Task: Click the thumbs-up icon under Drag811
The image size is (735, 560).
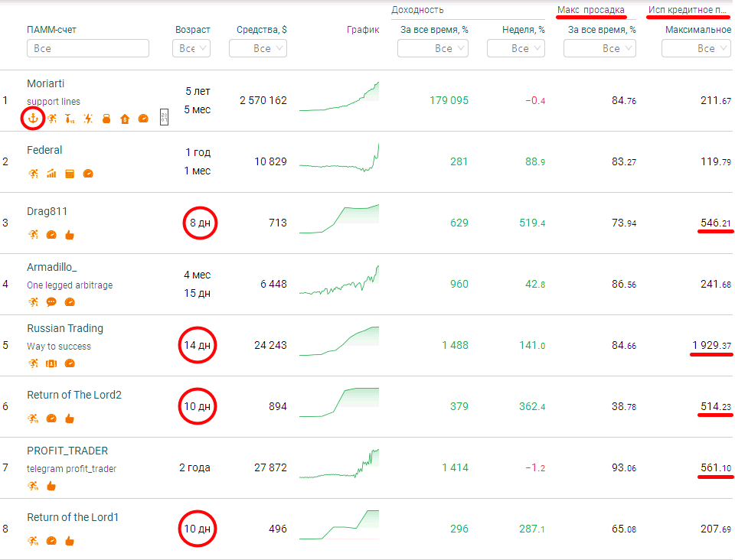Action: 70,235
